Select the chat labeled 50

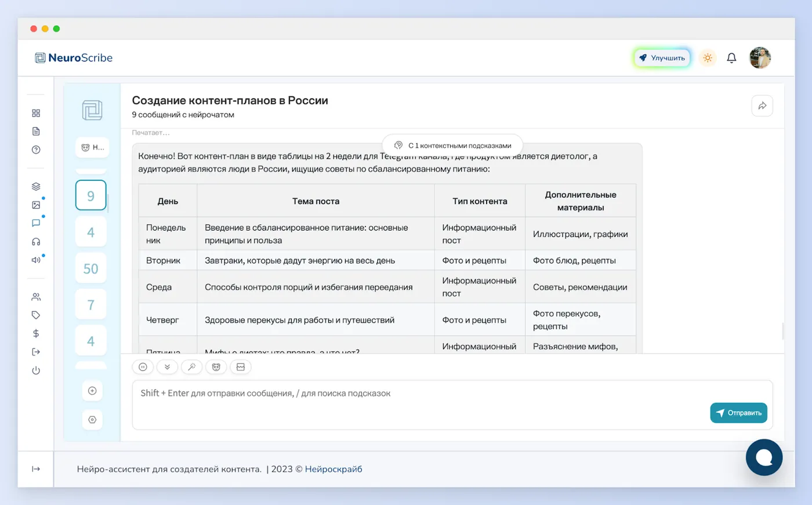coord(91,268)
